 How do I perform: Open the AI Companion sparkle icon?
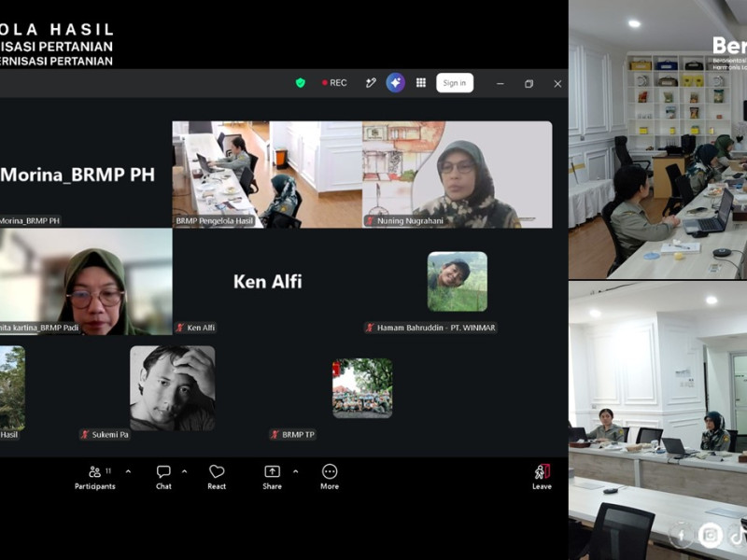click(395, 83)
